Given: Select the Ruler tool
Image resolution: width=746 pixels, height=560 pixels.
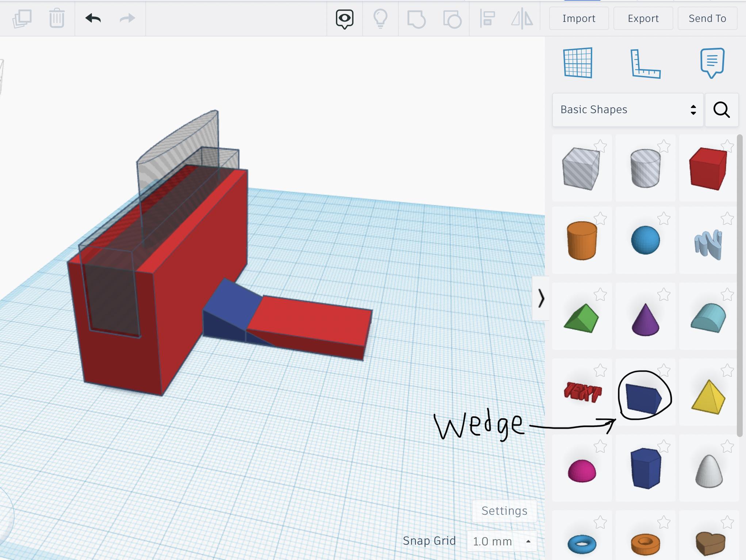Looking at the screenshot, I should 645,64.
